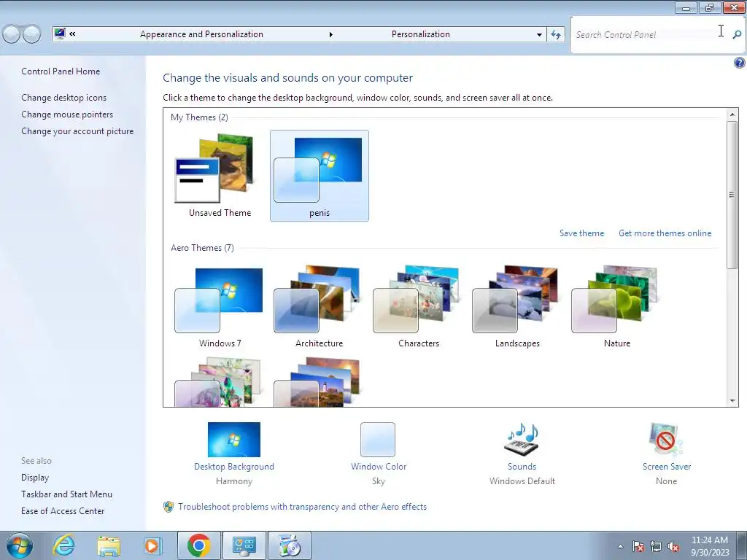Screen dimensions: 747x560
Task: Open Display under See also
Action: pos(35,478)
